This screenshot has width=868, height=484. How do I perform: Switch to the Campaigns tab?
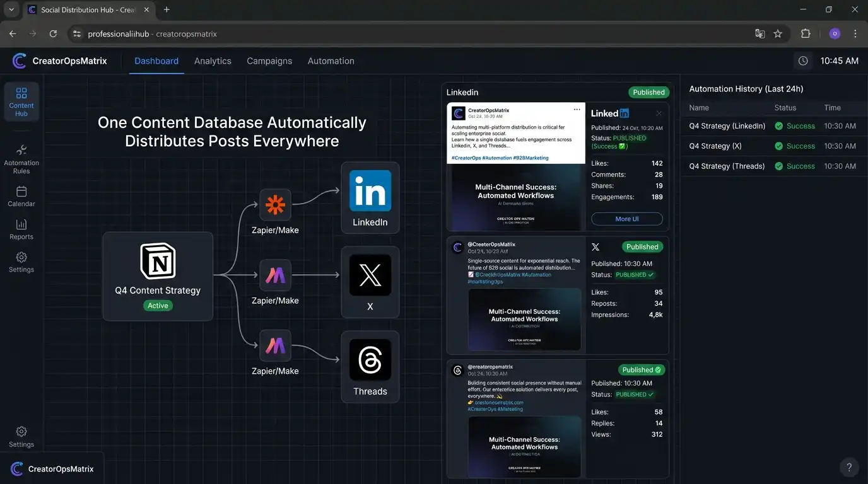click(x=269, y=61)
